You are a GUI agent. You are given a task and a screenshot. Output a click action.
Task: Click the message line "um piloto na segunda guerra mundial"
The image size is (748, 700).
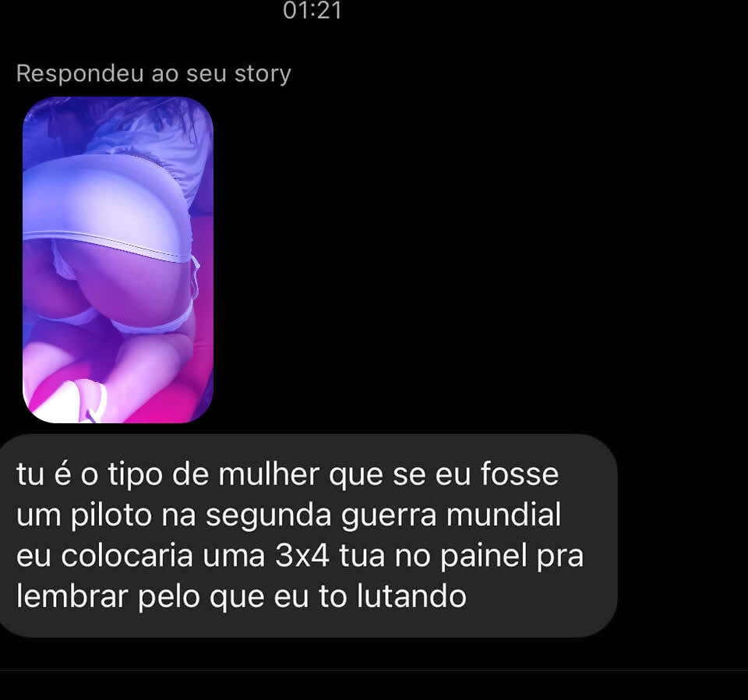288,516
